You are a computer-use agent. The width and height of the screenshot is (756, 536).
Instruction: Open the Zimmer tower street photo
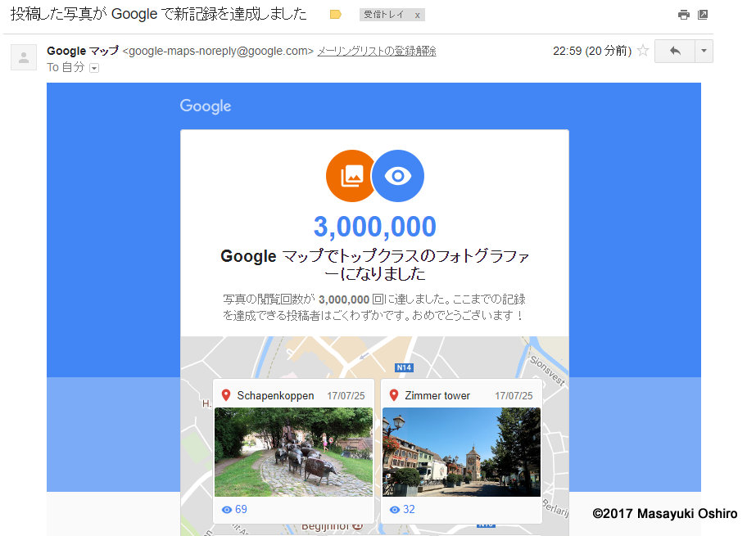461,453
